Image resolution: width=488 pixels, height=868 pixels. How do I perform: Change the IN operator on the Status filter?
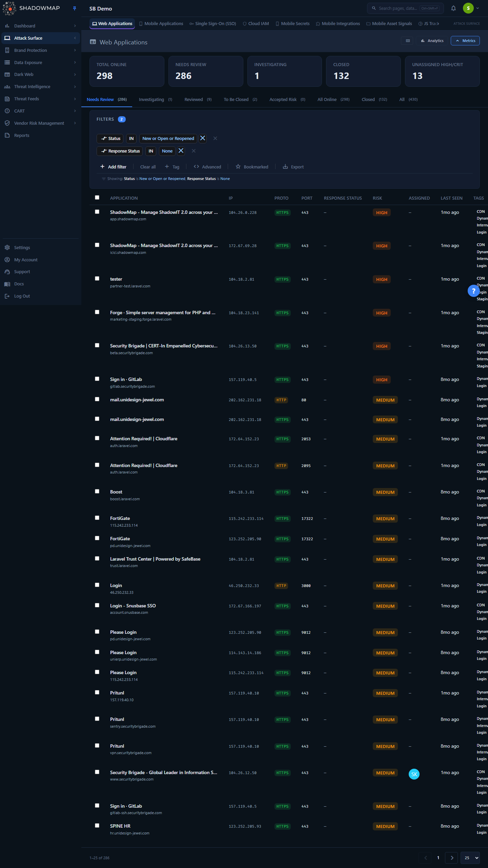131,138
